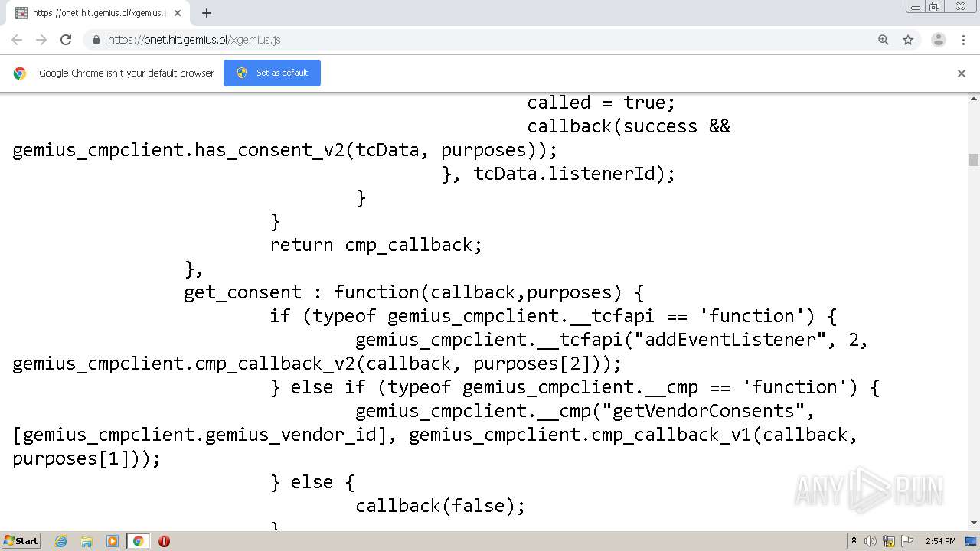Open the Chrome profile avatar
This screenshot has height=551, width=980.
(939, 40)
